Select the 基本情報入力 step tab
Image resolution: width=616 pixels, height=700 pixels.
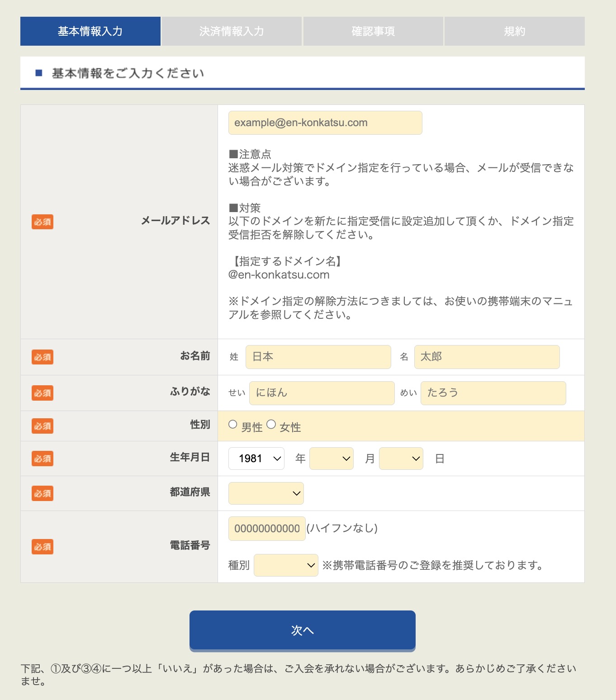pos(90,31)
